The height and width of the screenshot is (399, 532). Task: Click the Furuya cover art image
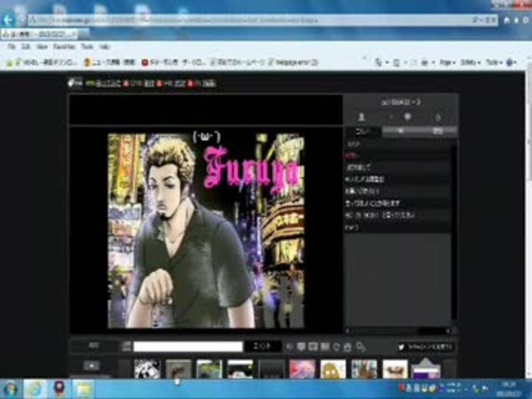click(x=206, y=231)
